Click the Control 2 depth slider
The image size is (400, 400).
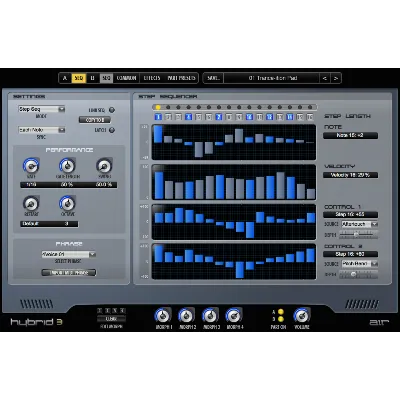click(x=359, y=274)
